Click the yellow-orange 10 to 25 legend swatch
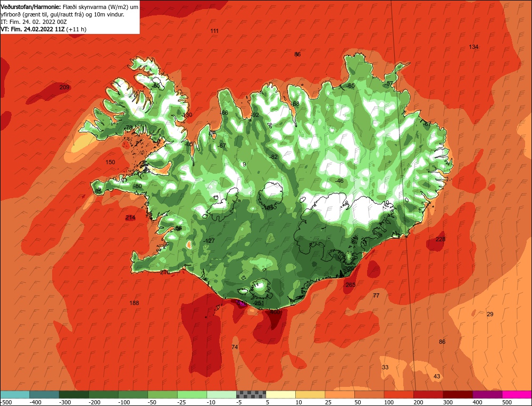 (x=310, y=394)
